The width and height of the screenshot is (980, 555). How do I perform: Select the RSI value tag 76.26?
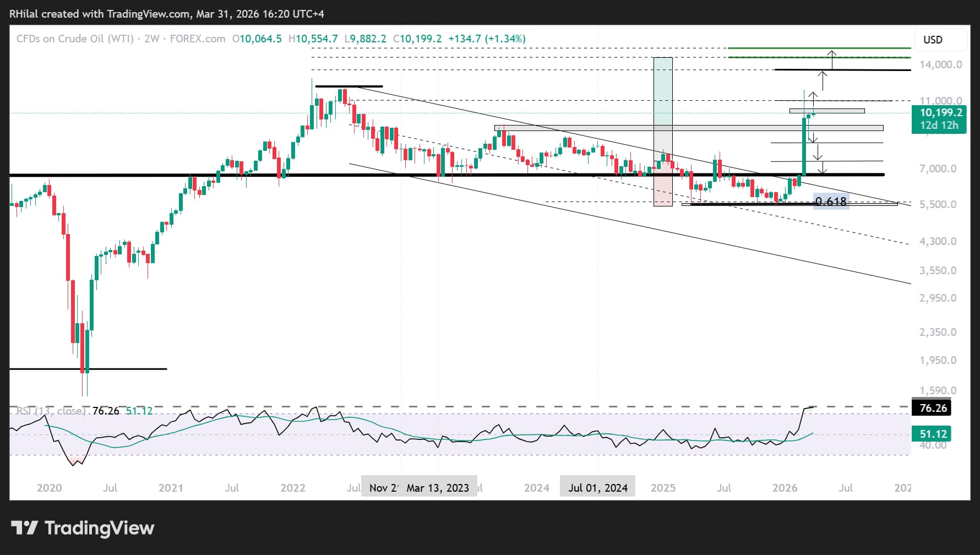click(933, 408)
